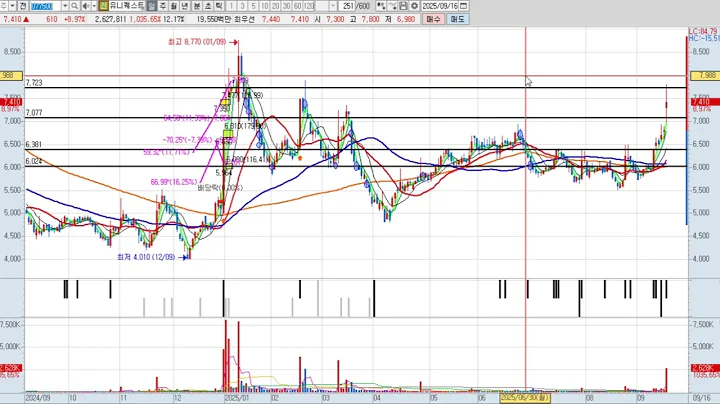
Task: Click the line drawing tool icon
Action: point(392,6)
